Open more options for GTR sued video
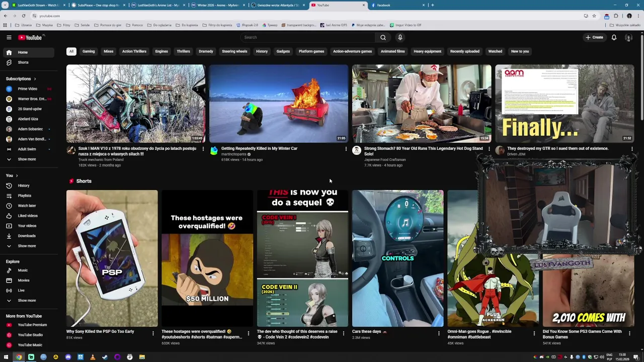This screenshot has height=362, width=644. click(631, 149)
